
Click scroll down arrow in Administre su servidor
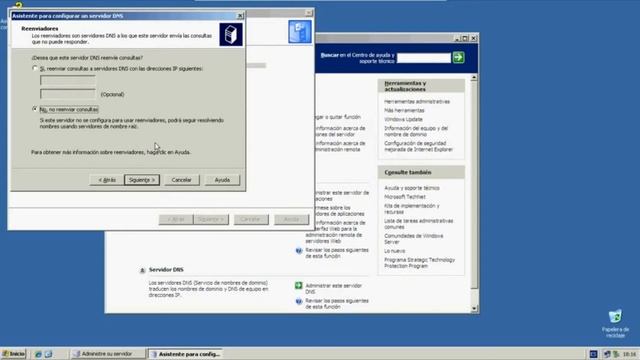click(x=474, y=309)
